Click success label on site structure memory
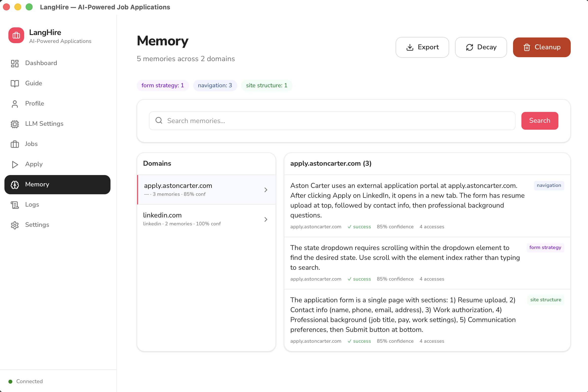588x392 pixels. 359,341
